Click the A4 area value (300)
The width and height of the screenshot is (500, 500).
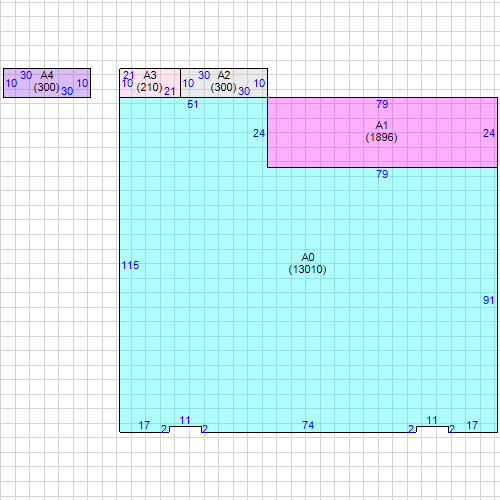(x=46, y=87)
